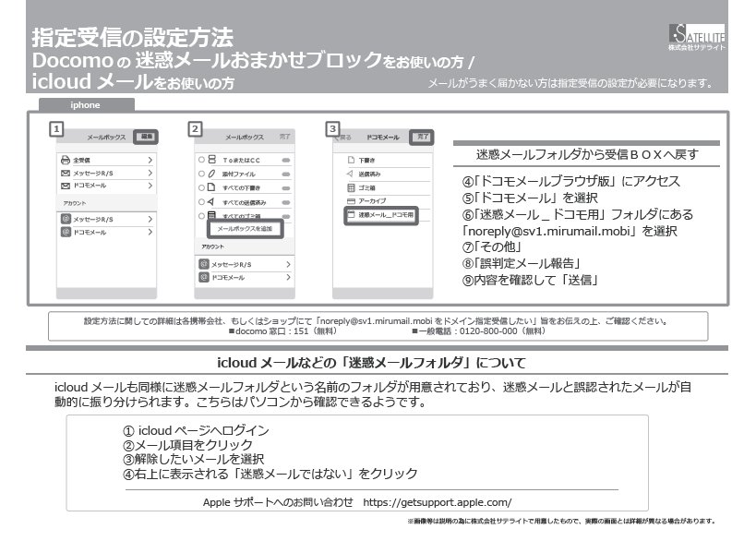Select the 迷惑メール_ドコモ用 folder row
The image size is (756, 541).
point(381,215)
